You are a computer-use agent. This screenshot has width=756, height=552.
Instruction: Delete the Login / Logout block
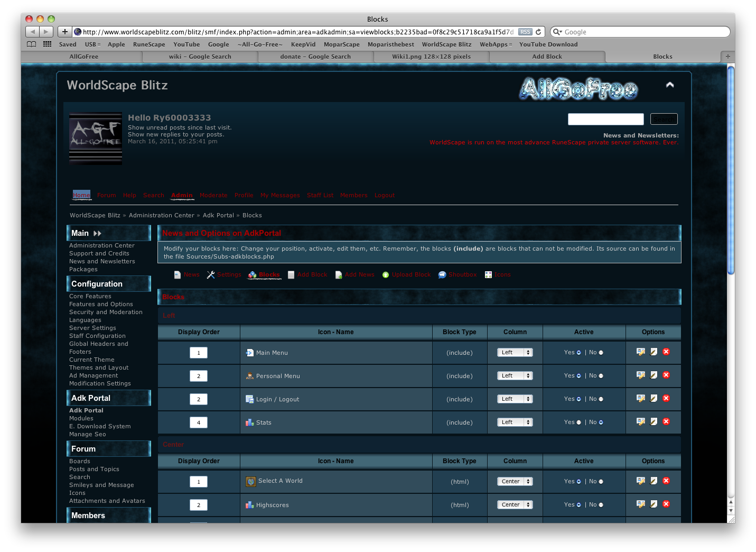(x=666, y=399)
